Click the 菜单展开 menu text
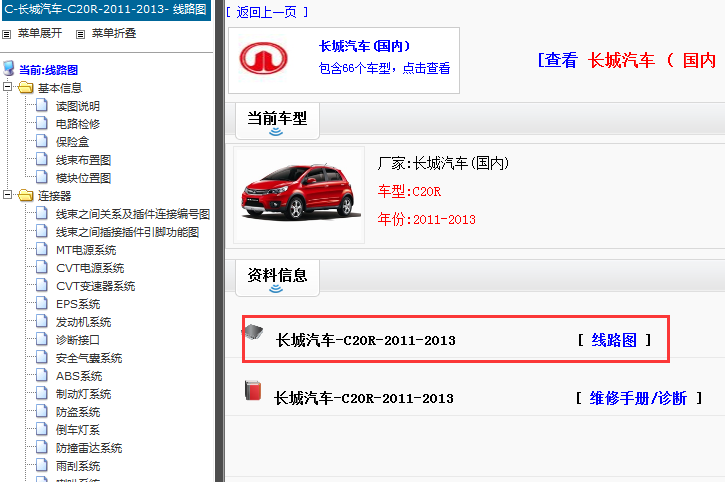The height and width of the screenshot is (482, 725). [x=40, y=33]
